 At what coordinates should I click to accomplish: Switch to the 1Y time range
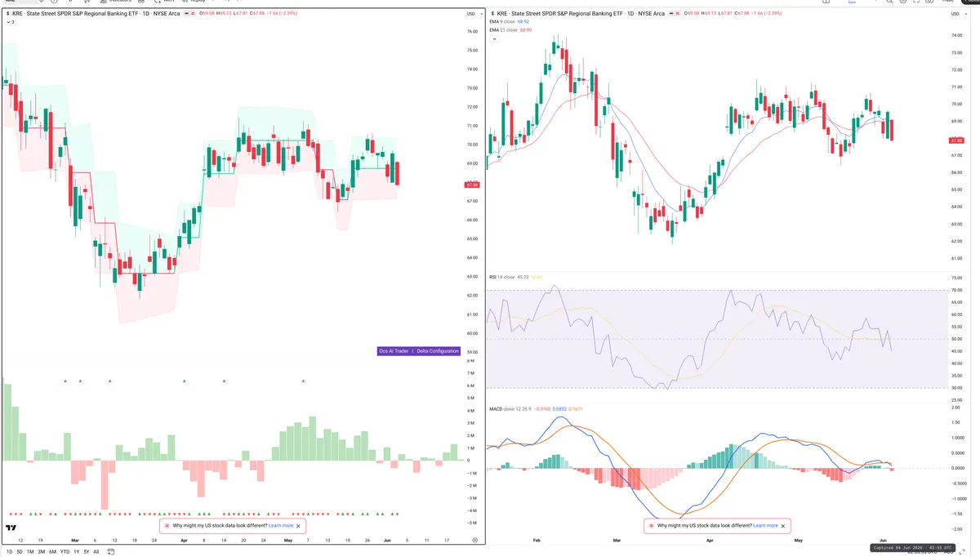76,552
